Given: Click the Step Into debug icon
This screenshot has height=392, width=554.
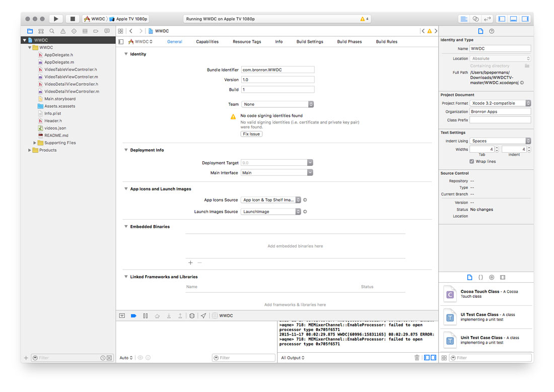Looking at the screenshot, I should 169,315.
